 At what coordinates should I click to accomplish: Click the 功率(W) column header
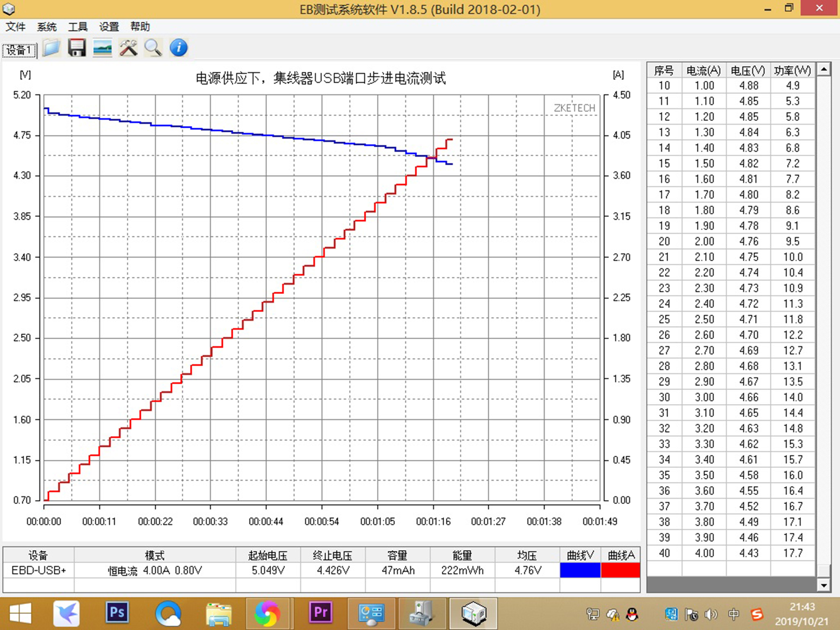[x=792, y=70]
